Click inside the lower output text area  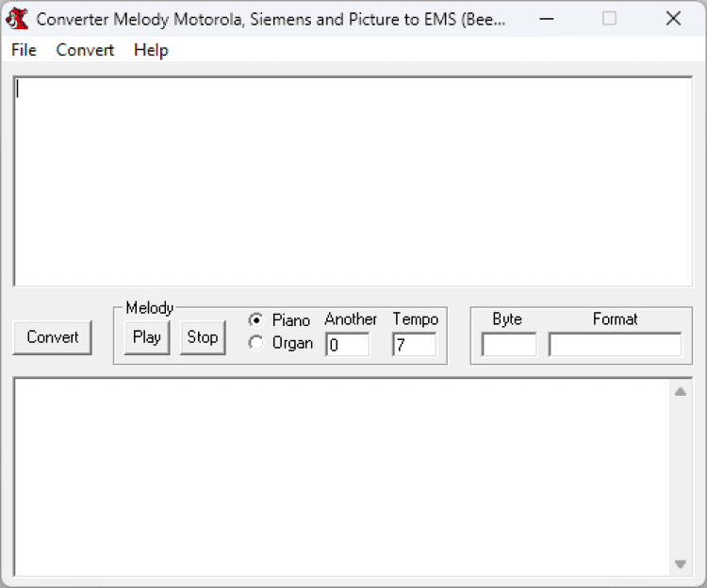[x=342, y=477]
